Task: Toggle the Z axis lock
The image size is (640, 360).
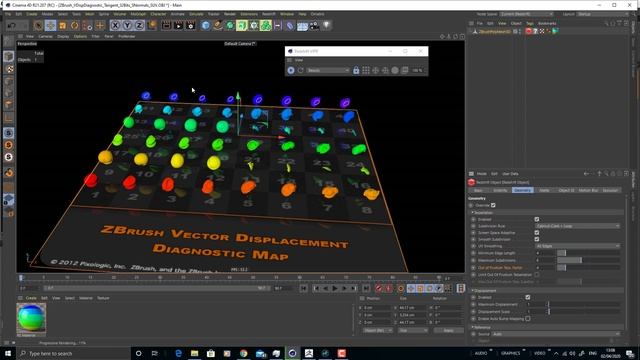Action: pos(139,26)
